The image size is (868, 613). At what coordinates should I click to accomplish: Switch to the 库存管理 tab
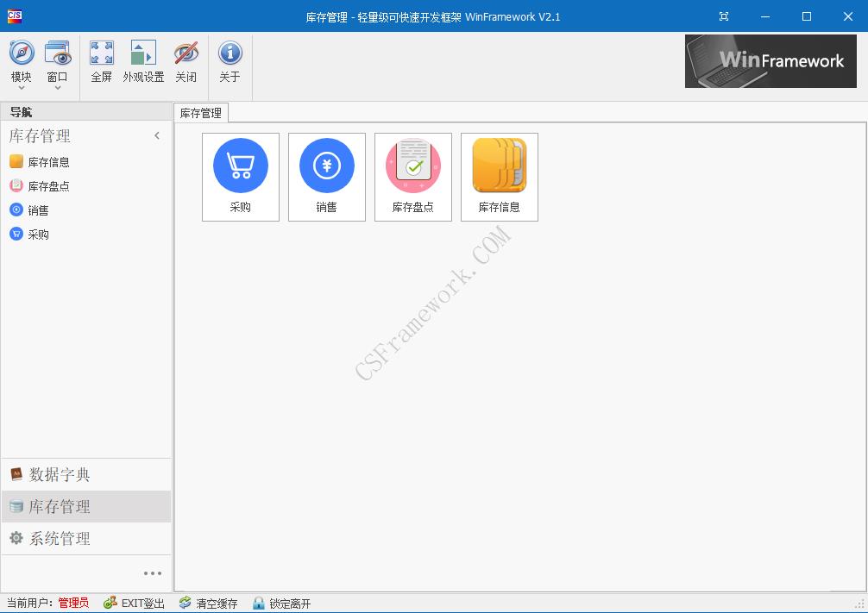tap(199, 112)
